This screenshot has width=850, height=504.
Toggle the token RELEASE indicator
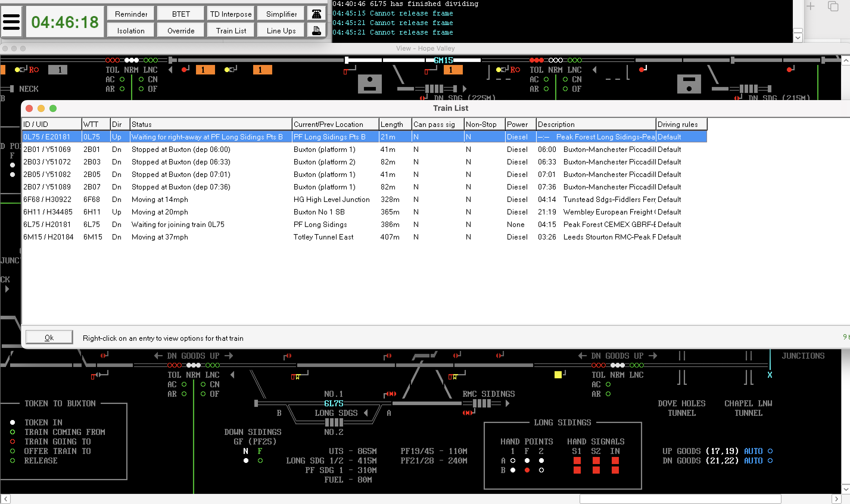point(13,460)
